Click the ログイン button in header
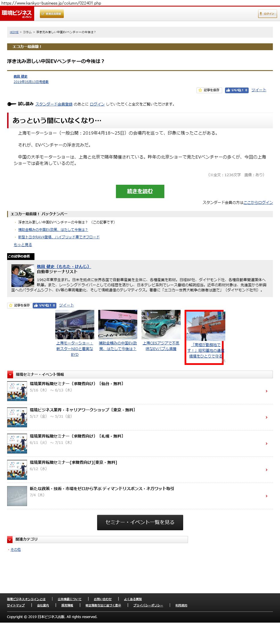 point(267,14)
